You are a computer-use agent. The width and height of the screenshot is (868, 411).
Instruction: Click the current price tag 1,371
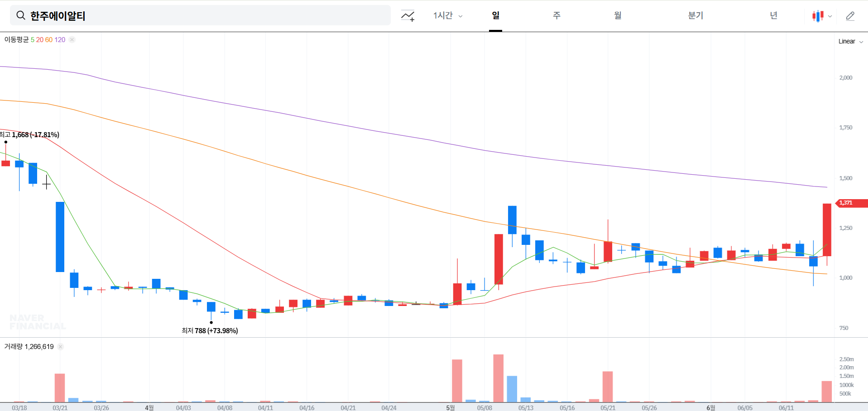pos(851,203)
